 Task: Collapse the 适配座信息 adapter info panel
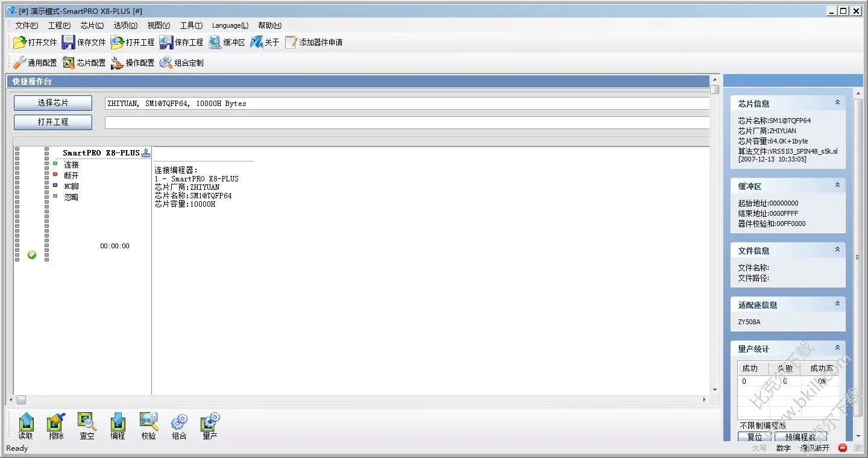837,304
